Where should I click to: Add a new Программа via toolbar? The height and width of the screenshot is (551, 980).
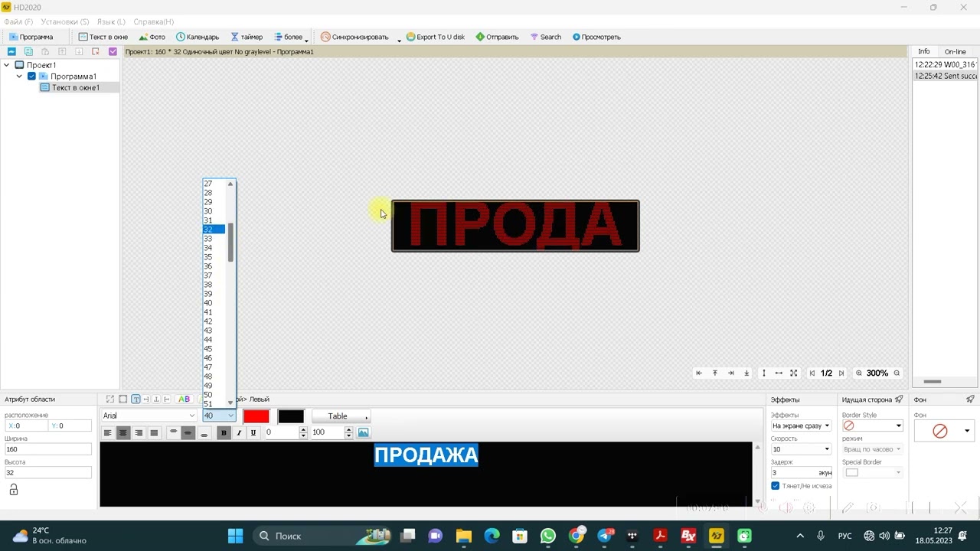(x=31, y=37)
